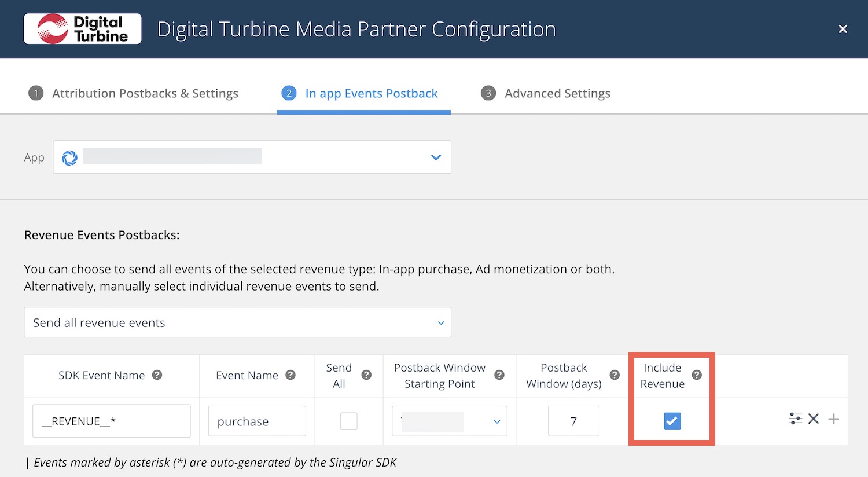Close the Media Partner Configuration dialog
This screenshot has height=477, width=868.
[x=843, y=29]
